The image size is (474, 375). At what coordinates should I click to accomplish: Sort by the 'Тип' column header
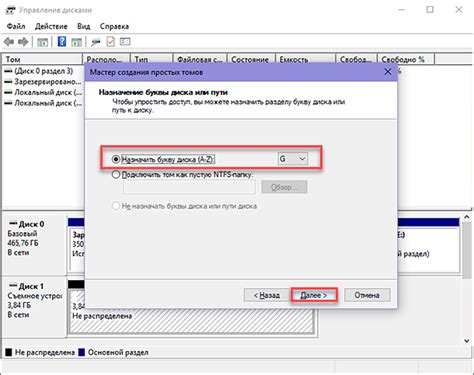click(x=151, y=59)
